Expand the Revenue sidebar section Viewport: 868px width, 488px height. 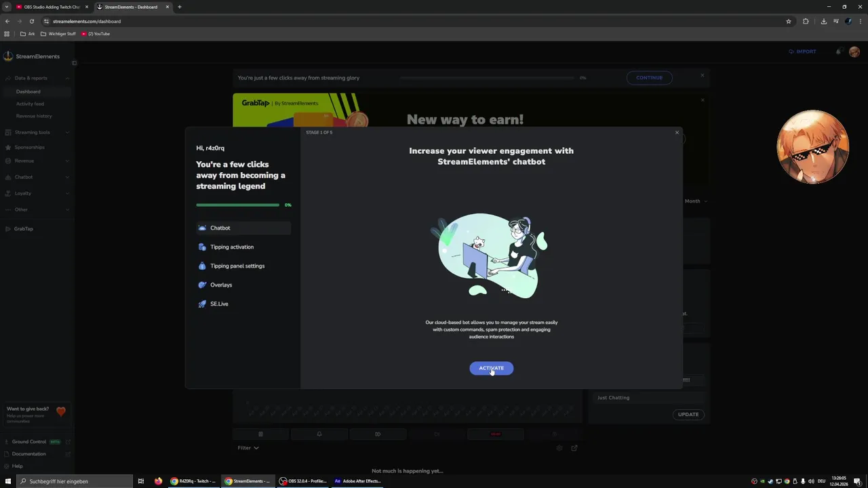click(37, 161)
